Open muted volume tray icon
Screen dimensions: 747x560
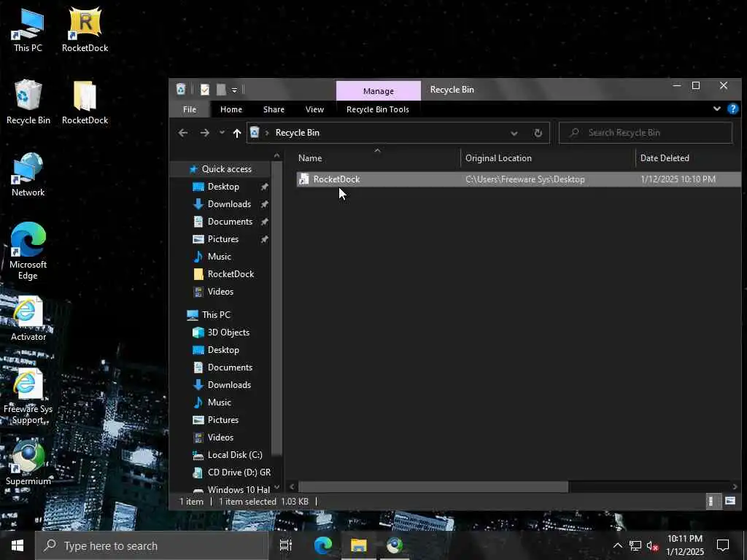(652, 545)
